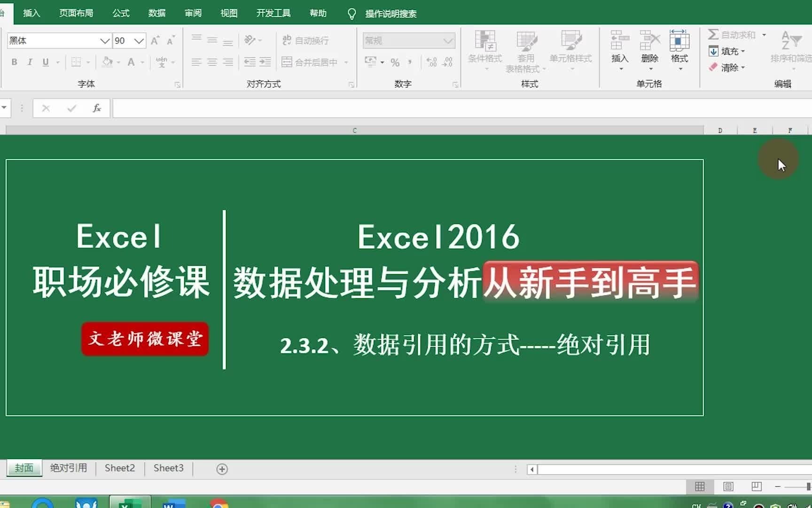
Task: Add a new sheet with plus icon
Action: pyautogui.click(x=222, y=469)
